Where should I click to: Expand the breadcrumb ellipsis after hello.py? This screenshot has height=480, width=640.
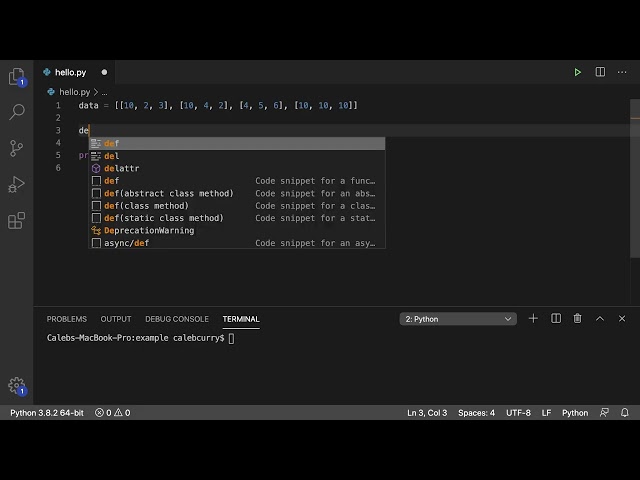click(104, 92)
